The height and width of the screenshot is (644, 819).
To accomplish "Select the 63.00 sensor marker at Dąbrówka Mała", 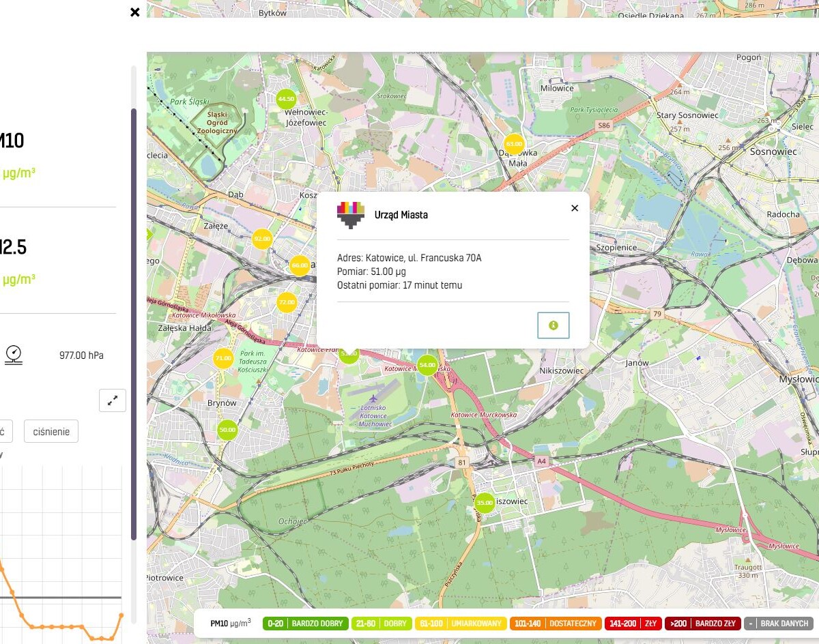I will point(513,144).
